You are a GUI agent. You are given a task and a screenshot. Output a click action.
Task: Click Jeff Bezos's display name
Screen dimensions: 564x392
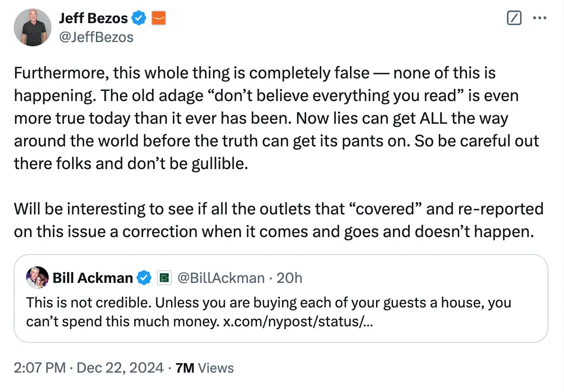pyautogui.click(x=93, y=18)
